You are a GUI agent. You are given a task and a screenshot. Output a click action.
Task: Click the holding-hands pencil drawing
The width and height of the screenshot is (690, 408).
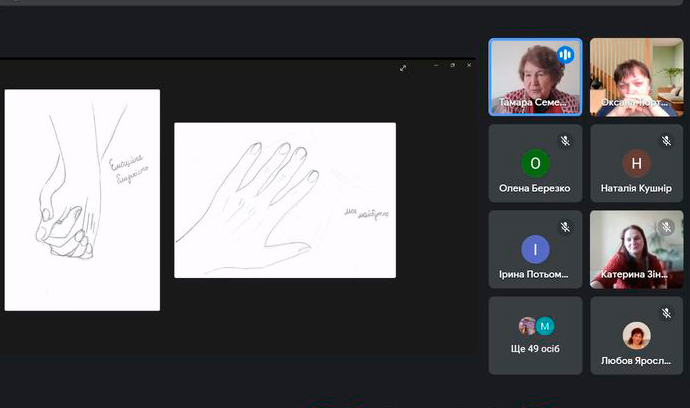(x=82, y=200)
